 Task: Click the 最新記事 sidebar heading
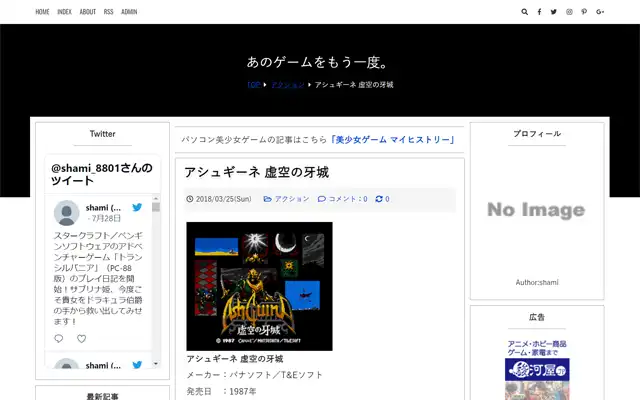(x=102, y=396)
